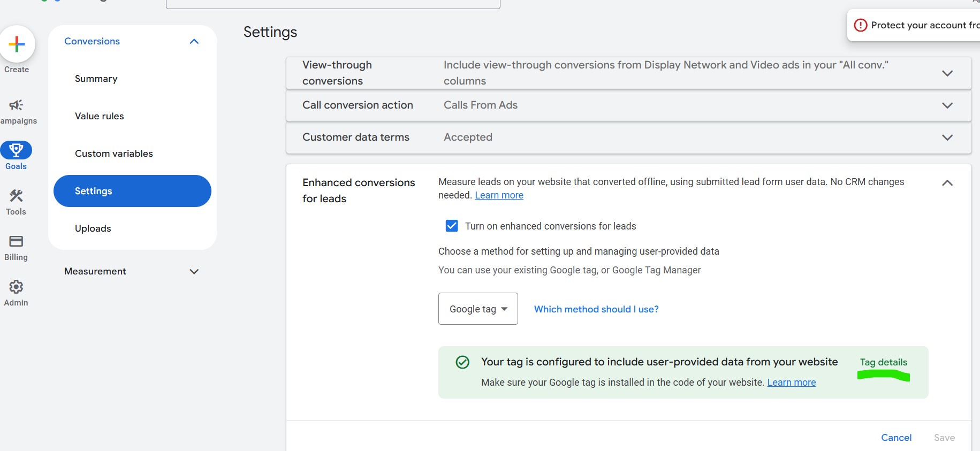Click the Create plus icon
The height and width of the screenshot is (451, 980).
tap(17, 44)
